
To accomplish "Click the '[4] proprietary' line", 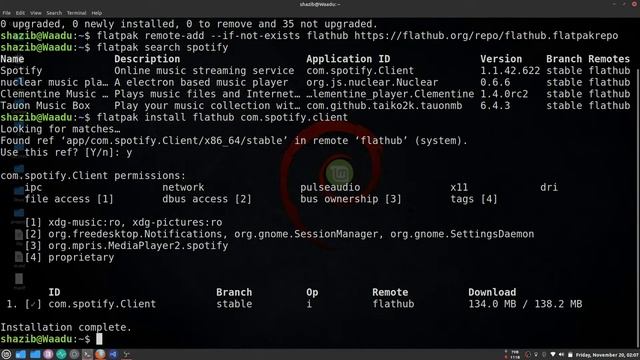I will tap(69, 258).
